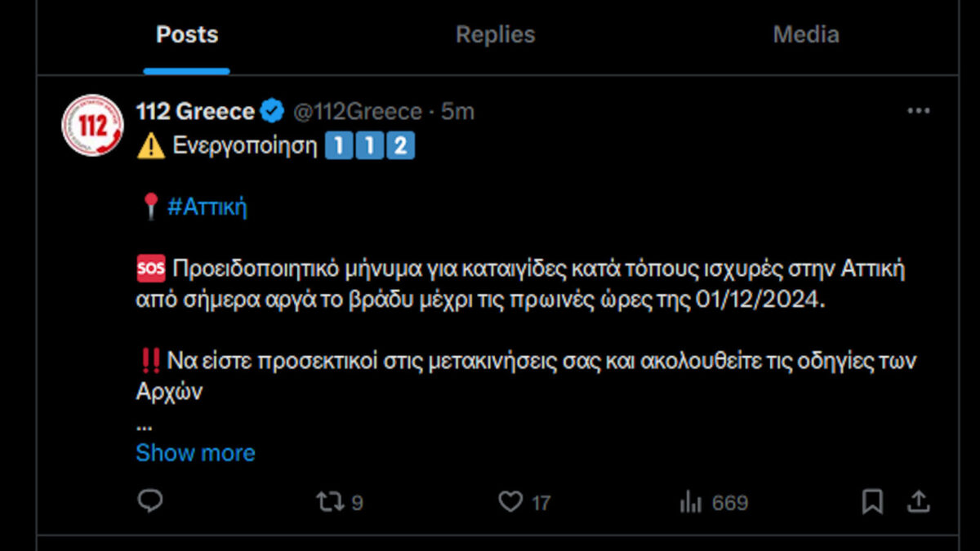The height and width of the screenshot is (551, 980).
Task: Switch to the Replies tab
Action: [495, 35]
